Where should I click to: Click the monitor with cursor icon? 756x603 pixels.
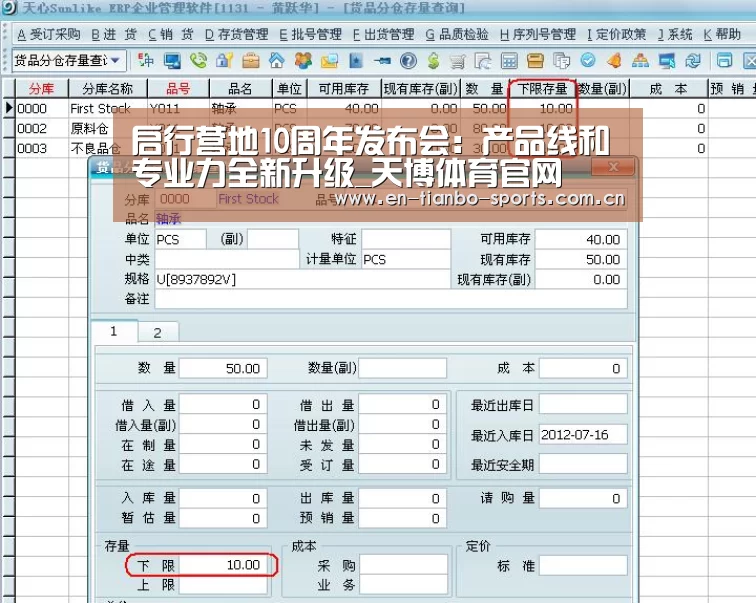(x=667, y=61)
